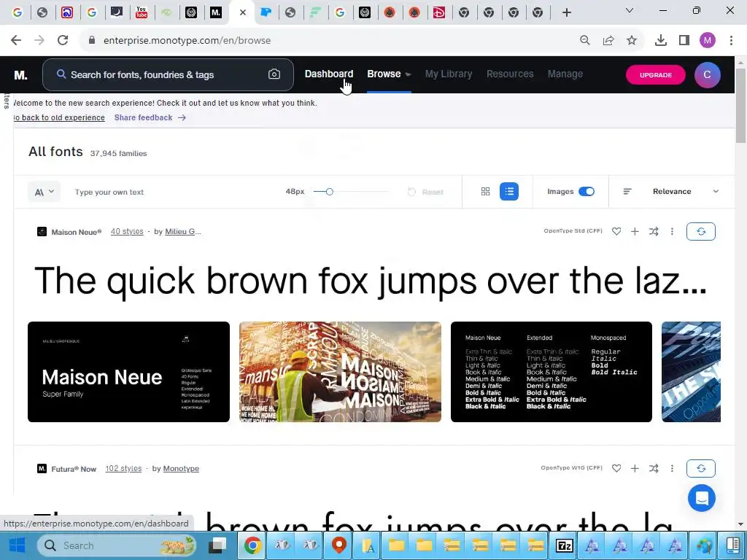The image size is (747, 560).
Task: Switch to the YouTube browser tab
Action: point(142,12)
